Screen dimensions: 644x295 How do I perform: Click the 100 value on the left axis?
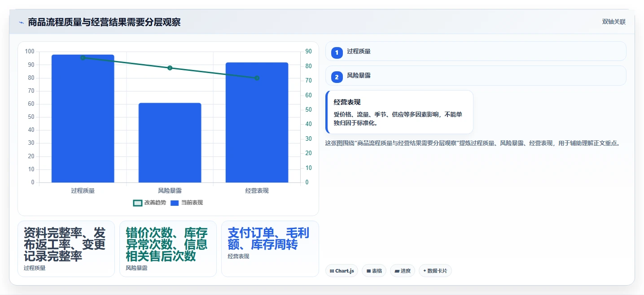click(30, 52)
